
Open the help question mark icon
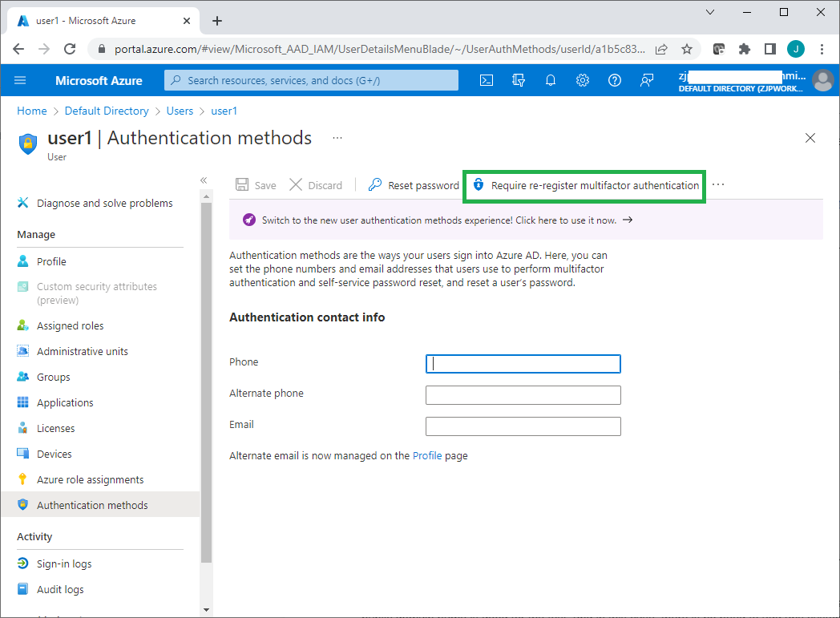coord(615,80)
